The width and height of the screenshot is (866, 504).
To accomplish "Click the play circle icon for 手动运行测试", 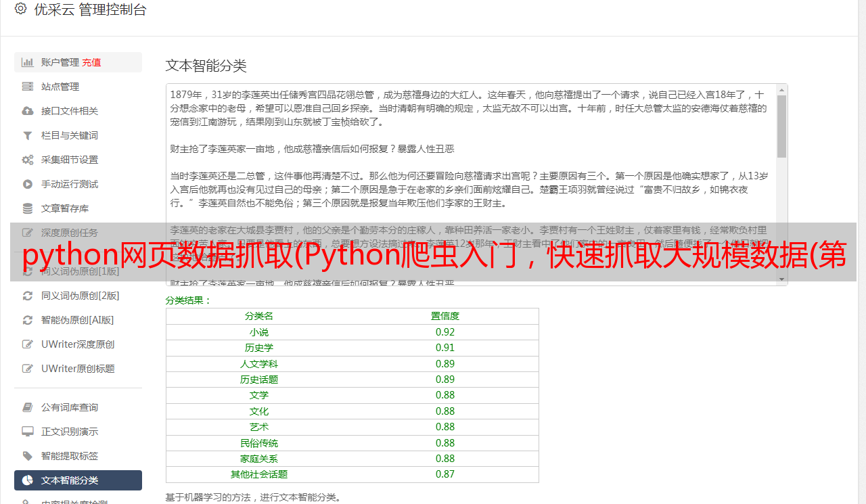I will (x=28, y=184).
